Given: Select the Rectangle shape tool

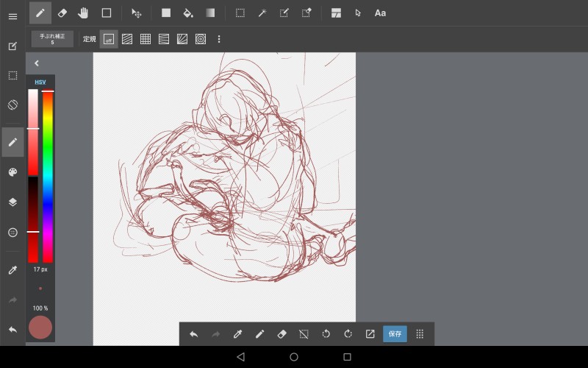Looking at the screenshot, I should coord(107,13).
